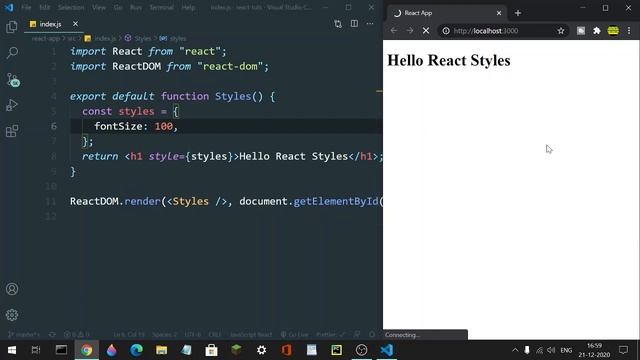Image resolution: width=640 pixels, height=360 pixels.
Task: Open Microsoft Edge from the taskbar
Action: [136, 350]
